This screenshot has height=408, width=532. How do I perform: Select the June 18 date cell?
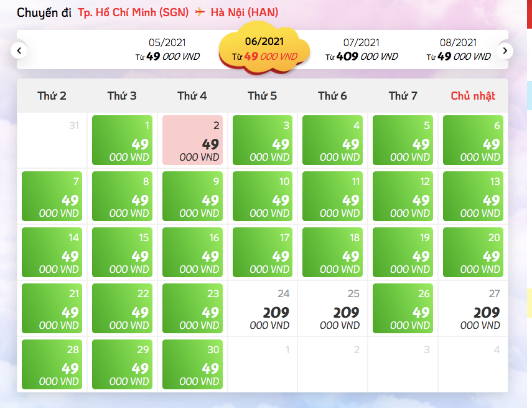(332, 252)
